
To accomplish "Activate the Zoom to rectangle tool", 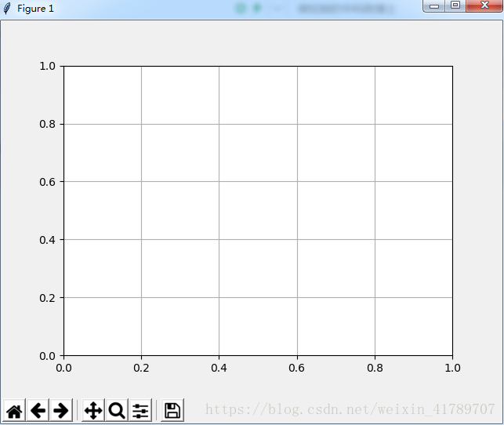I will (117, 410).
